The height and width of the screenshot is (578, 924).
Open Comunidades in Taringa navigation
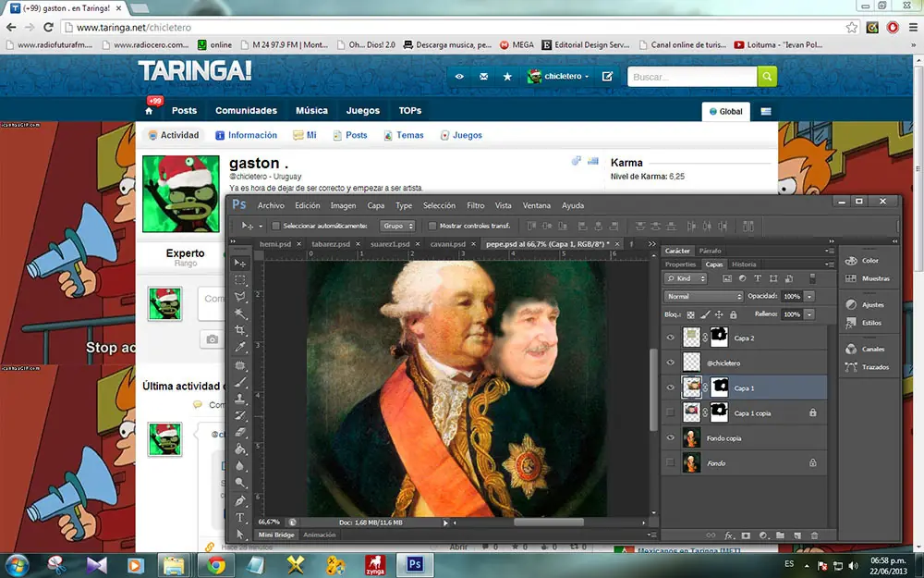[x=246, y=110]
